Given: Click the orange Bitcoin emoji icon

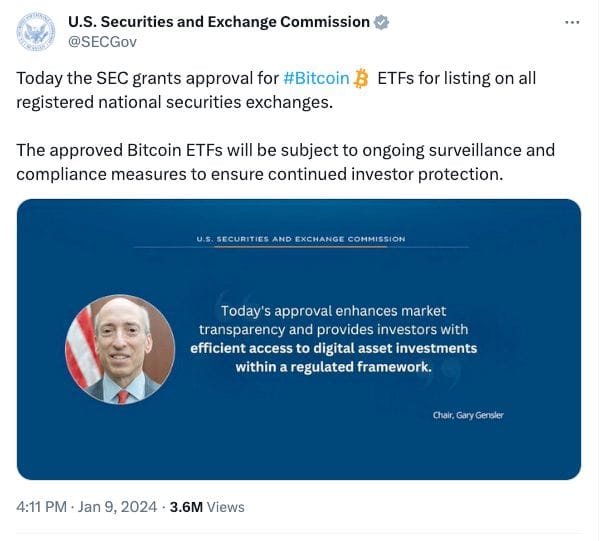Looking at the screenshot, I should (x=362, y=78).
